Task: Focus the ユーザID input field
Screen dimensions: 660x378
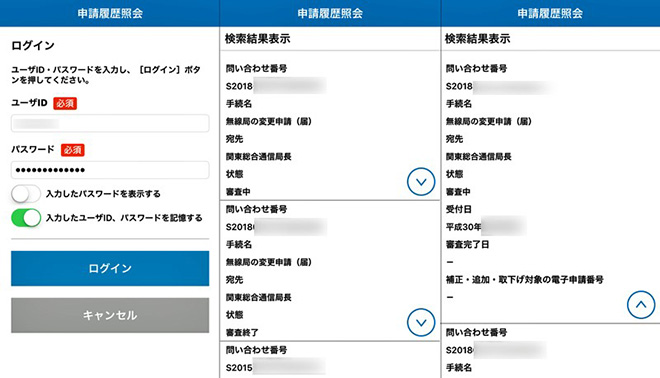Action: tap(110, 123)
